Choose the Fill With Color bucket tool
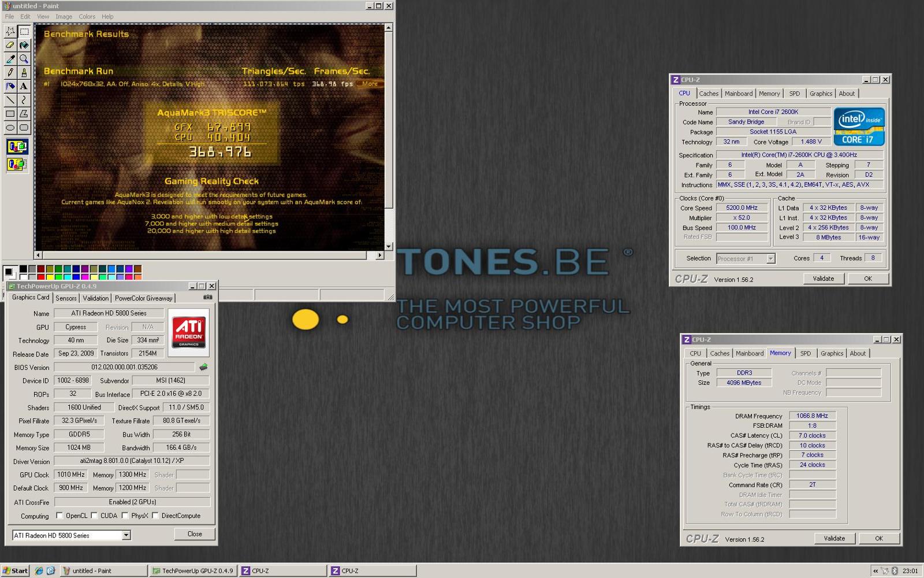 pos(24,45)
